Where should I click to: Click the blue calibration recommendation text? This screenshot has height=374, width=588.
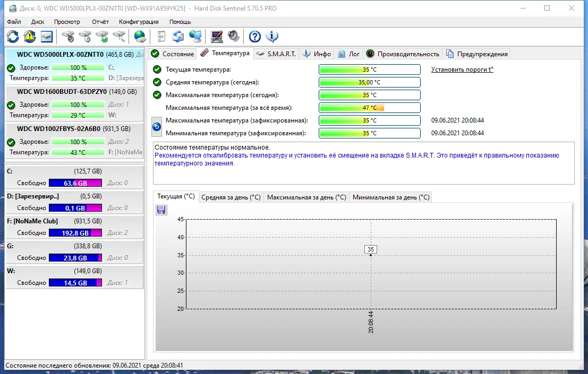tap(356, 159)
